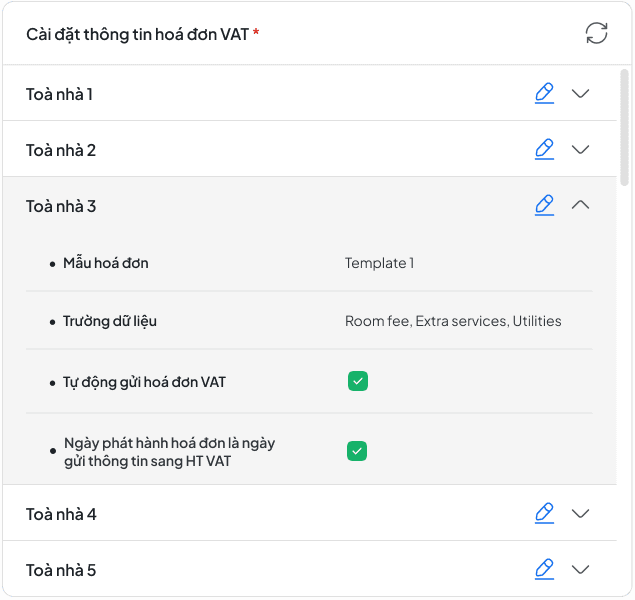Select the Toà nhà 4 row title
This screenshot has height=600, width=635.
[x=60, y=514]
